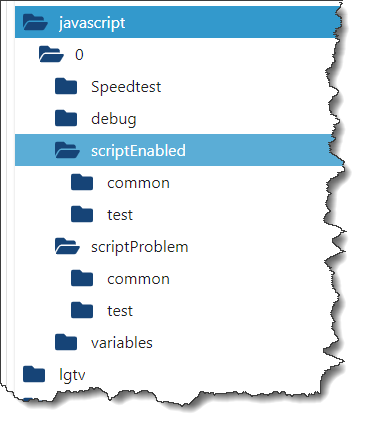Click the common folder icon under scriptEnabled

coord(82,182)
